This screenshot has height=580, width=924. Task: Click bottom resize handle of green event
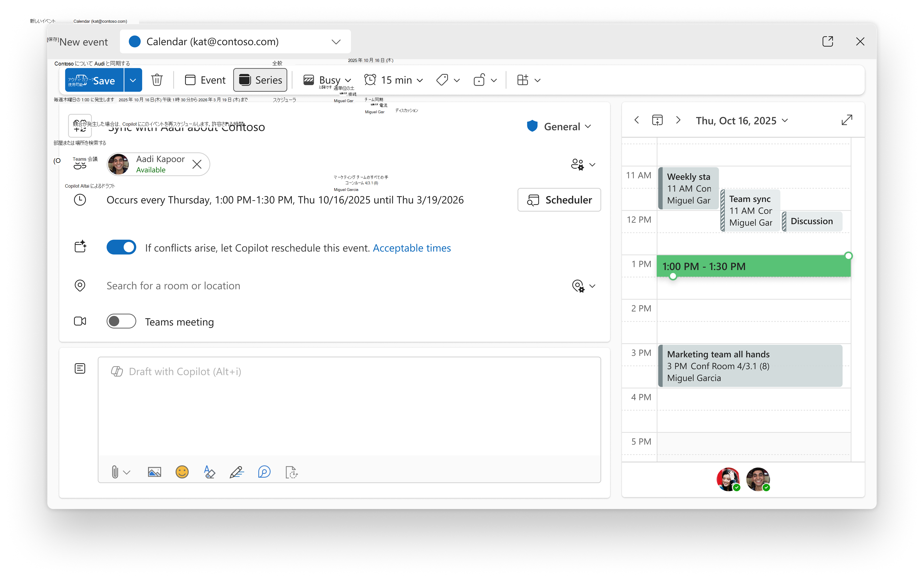point(673,277)
